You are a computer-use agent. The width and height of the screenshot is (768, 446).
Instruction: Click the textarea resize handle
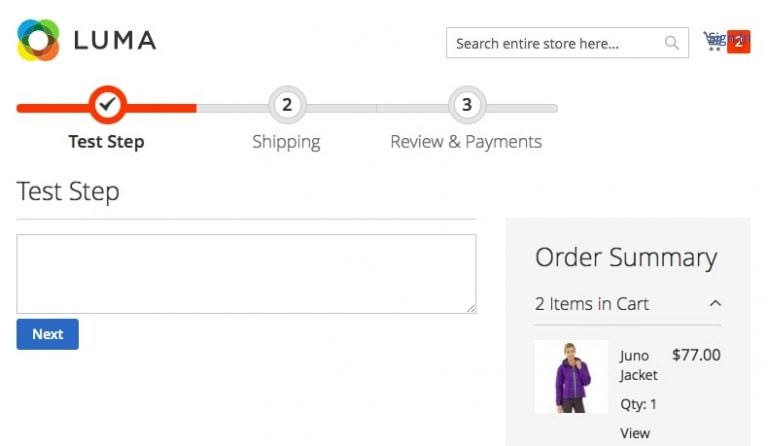(x=470, y=308)
